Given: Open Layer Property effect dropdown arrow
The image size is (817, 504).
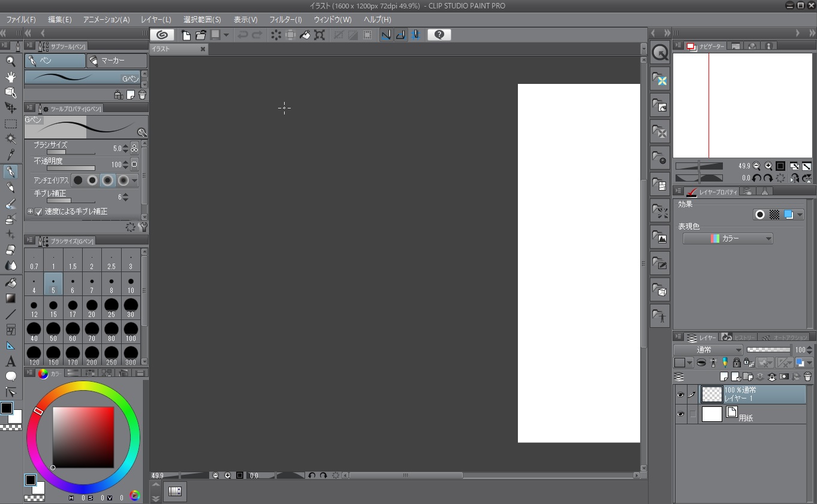Looking at the screenshot, I should [x=800, y=215].
